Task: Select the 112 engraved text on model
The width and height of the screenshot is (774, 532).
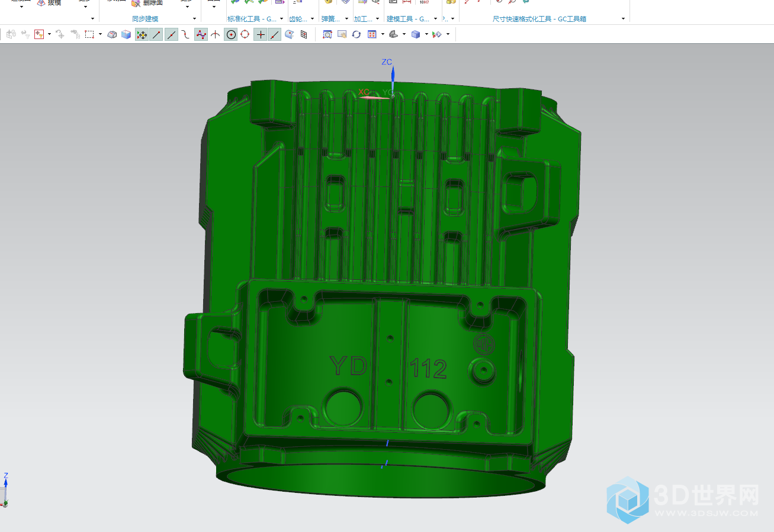Action: coord(428,368)
